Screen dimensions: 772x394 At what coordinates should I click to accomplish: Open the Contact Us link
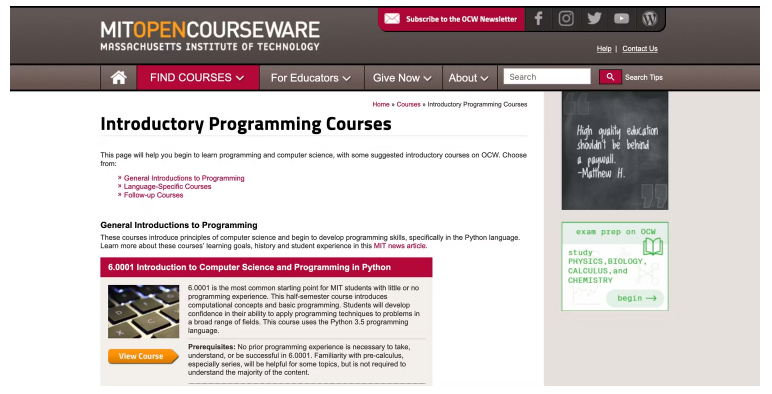click(640, 48)
